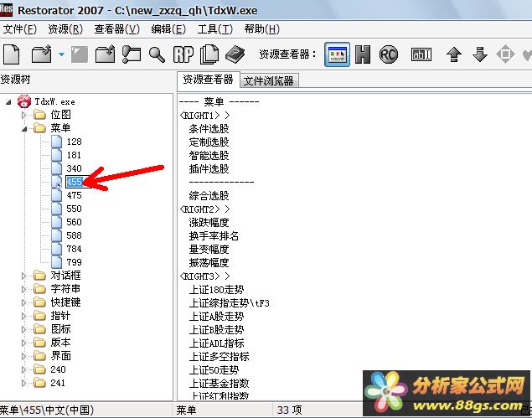Click the greyed-out Save toolbar icon

80,54
